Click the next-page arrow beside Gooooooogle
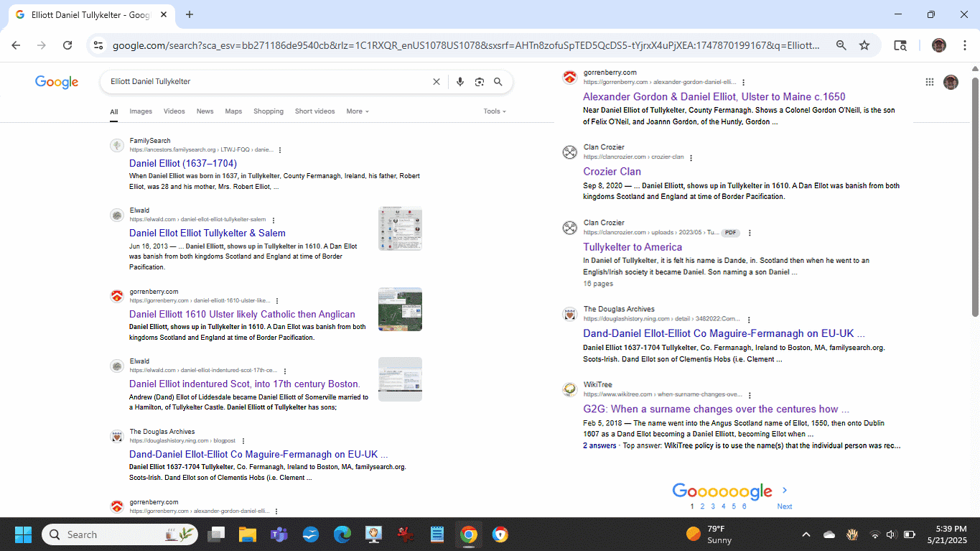980x551 pixels. point(785,490)
